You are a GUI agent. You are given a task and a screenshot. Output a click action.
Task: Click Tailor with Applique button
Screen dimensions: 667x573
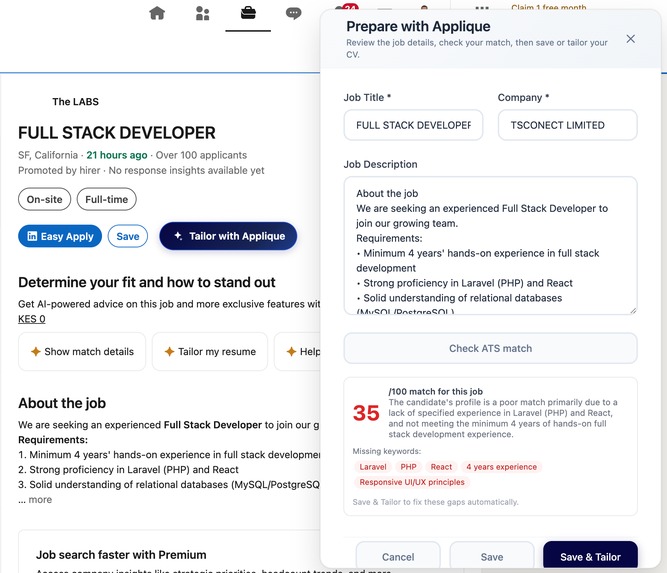228,236
